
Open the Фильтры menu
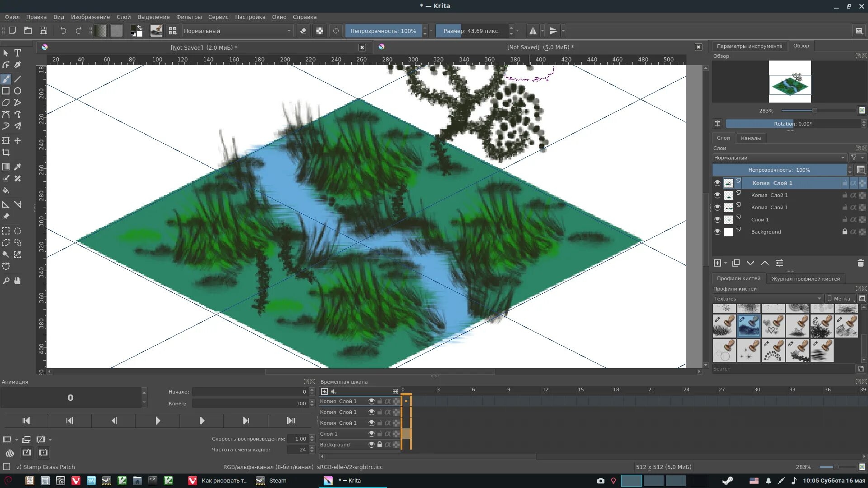coord(189,17)
